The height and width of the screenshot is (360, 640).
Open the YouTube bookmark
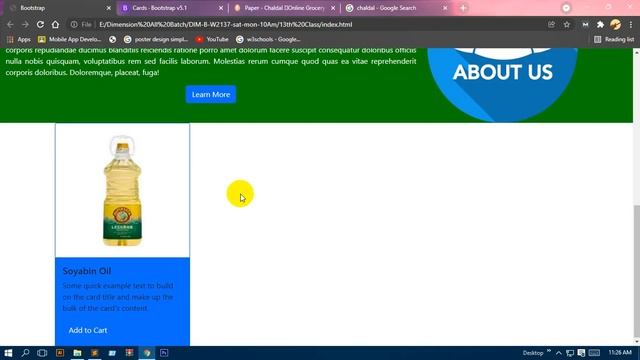tap(212, 39)
